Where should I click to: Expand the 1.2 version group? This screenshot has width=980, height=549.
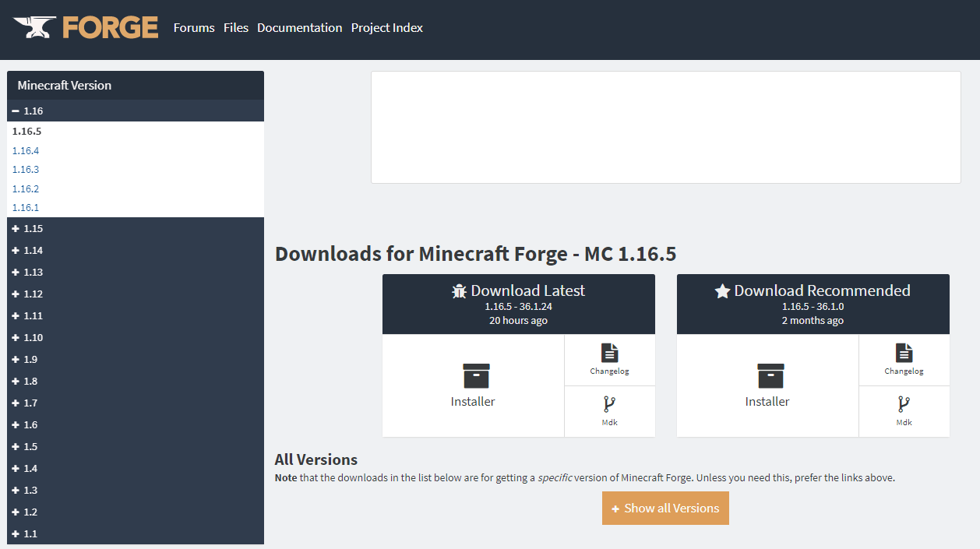(x=136, y=512)
